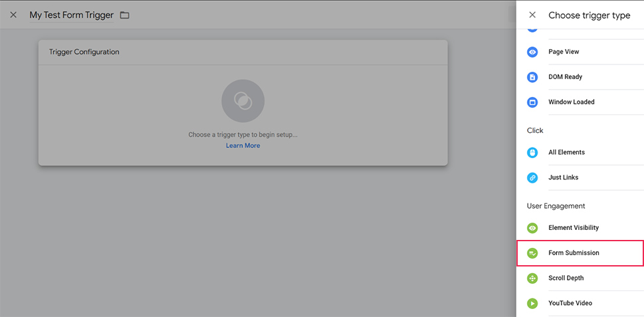This screenshot has height=317, width=644.
Task: Click the trigger type placeholder circle
Action: tap(243, 101)
